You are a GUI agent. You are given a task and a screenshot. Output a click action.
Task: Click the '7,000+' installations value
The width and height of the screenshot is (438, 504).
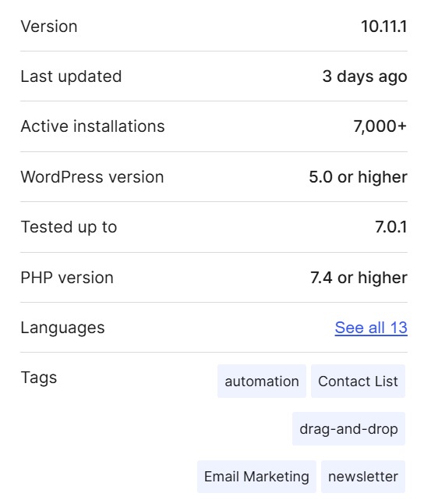(x=380, y=126)
